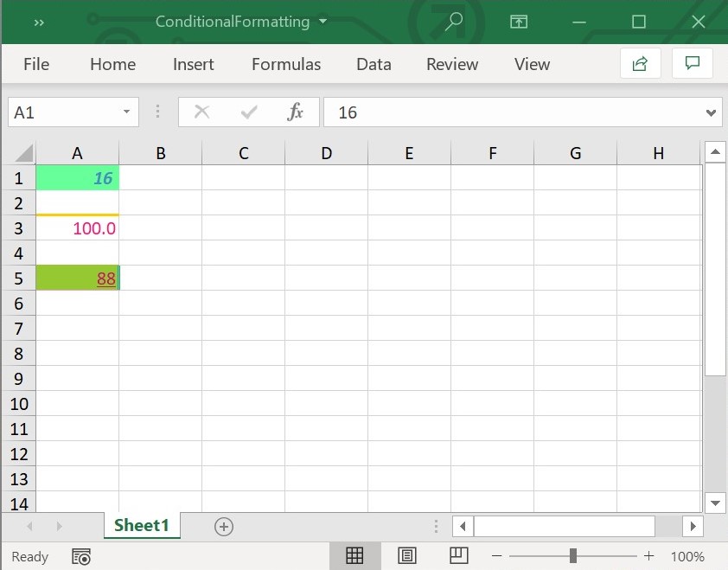Open the Search icon in title bar

click(453, 22)
